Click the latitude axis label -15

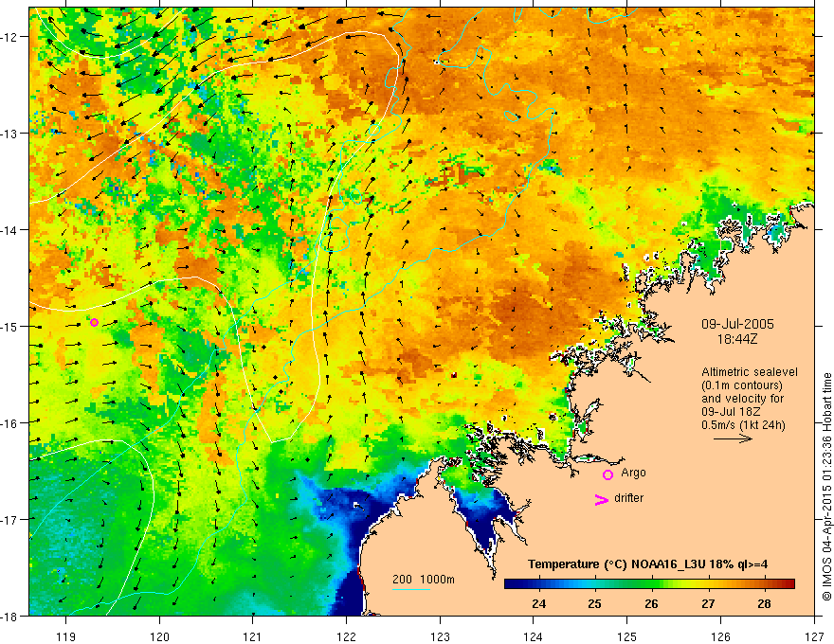pos(9,326)
